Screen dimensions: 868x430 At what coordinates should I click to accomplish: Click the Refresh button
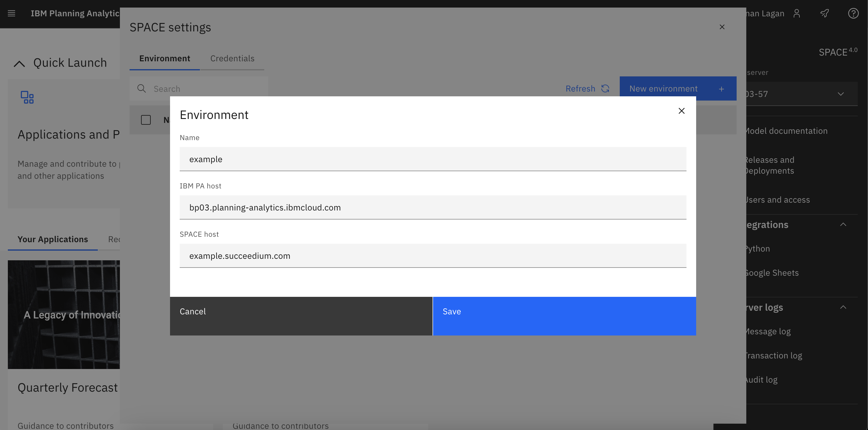587,89
